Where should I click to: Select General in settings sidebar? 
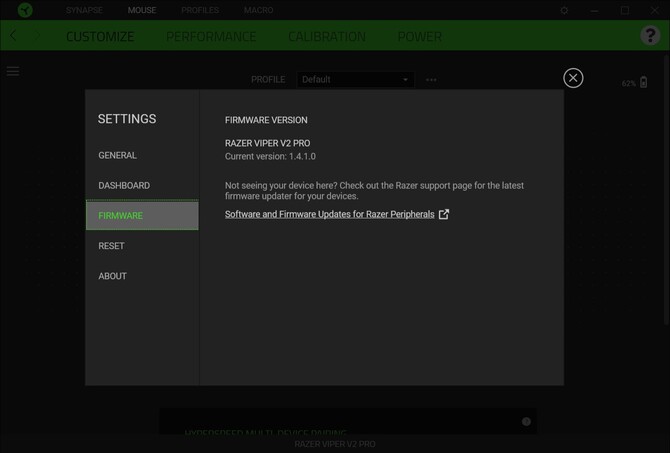(118, 156)
